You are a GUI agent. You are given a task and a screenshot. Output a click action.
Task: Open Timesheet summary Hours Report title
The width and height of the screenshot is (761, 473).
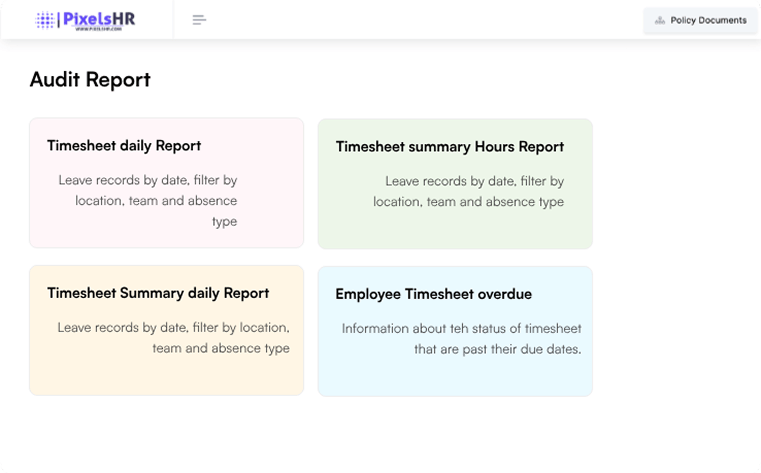449,147
